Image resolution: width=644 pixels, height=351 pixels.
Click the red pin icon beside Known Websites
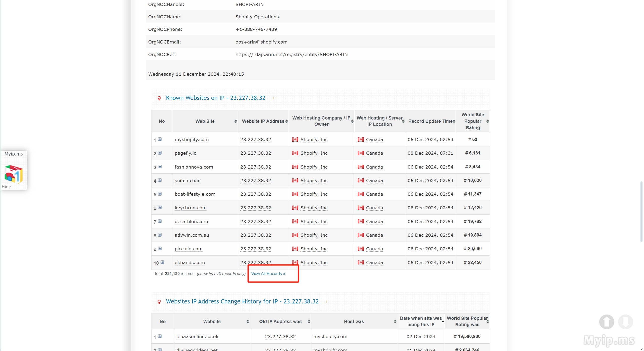click(159, 98)
